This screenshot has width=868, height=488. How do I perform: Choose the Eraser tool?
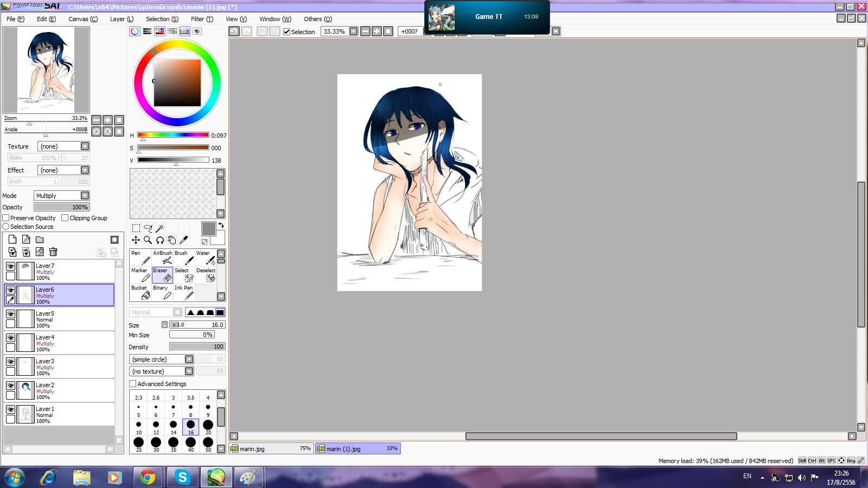pos(162,275)
